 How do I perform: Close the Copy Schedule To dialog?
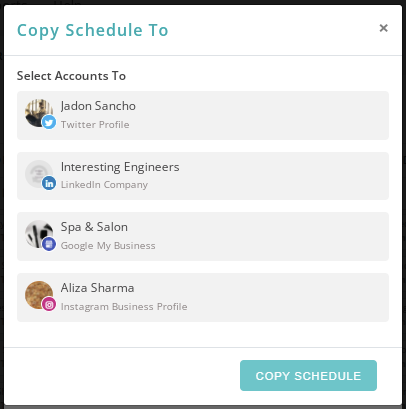tap(384, 28)
